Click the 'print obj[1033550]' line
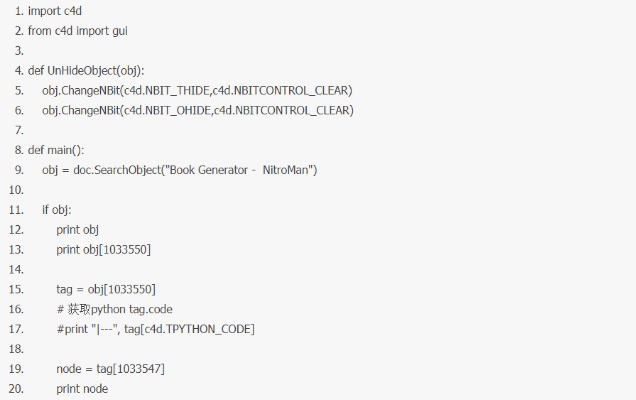This screenshot has width=636, height=400. tap(103, 249)
